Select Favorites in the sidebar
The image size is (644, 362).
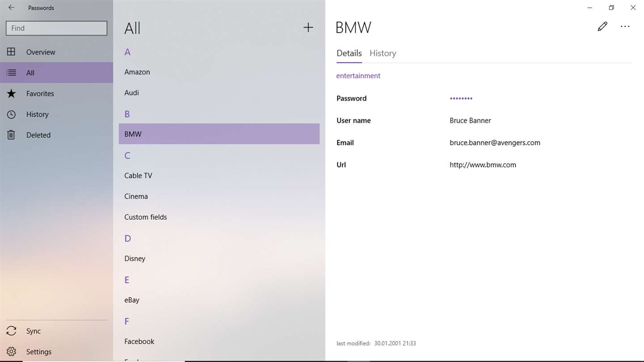(x=40, y=93)
